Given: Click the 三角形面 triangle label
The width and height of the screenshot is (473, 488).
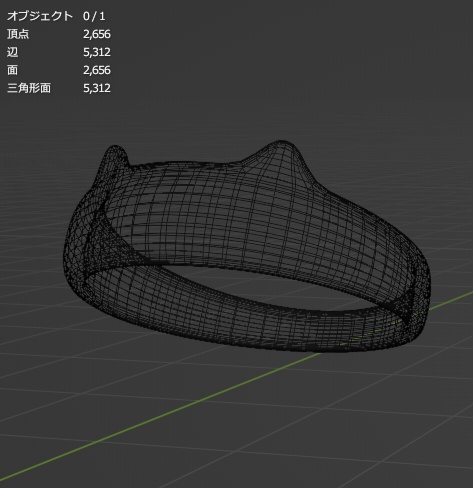Looking at the screenshot, I should click(29, 88).
